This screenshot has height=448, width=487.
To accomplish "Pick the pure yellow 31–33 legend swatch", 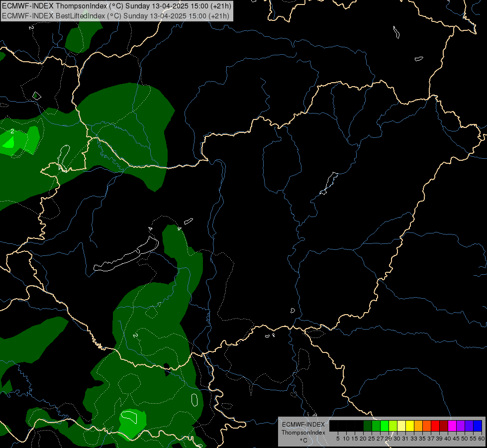I will 410,426.
